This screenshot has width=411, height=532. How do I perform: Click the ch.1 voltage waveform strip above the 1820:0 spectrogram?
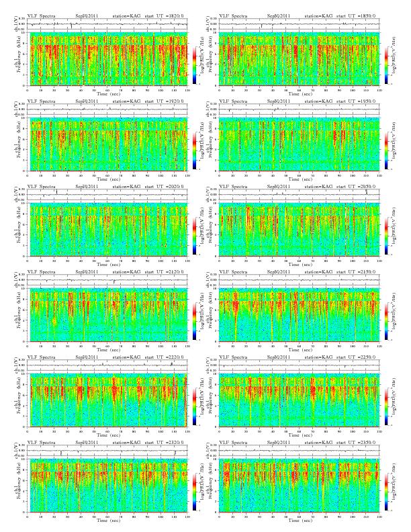pos(107,24)
